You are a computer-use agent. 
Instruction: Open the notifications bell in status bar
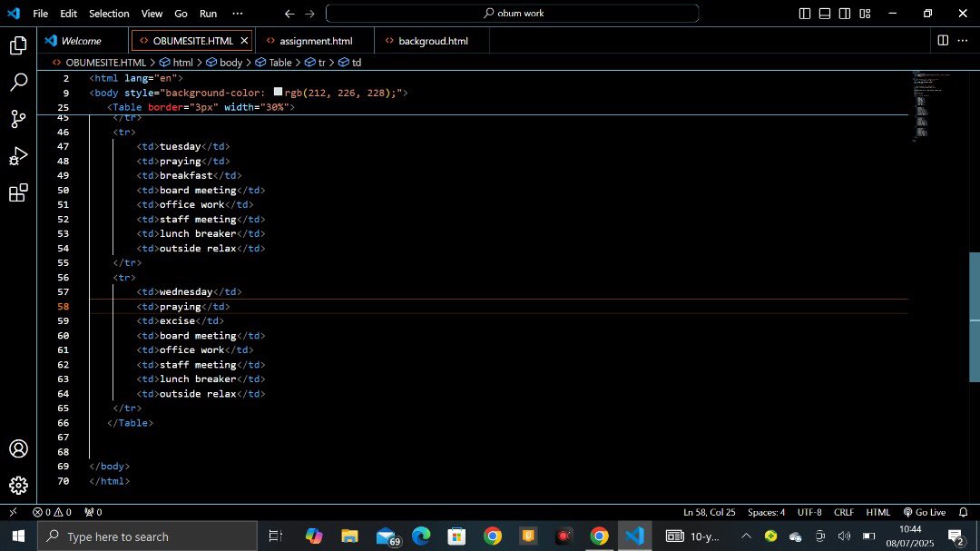pos(963,512)
